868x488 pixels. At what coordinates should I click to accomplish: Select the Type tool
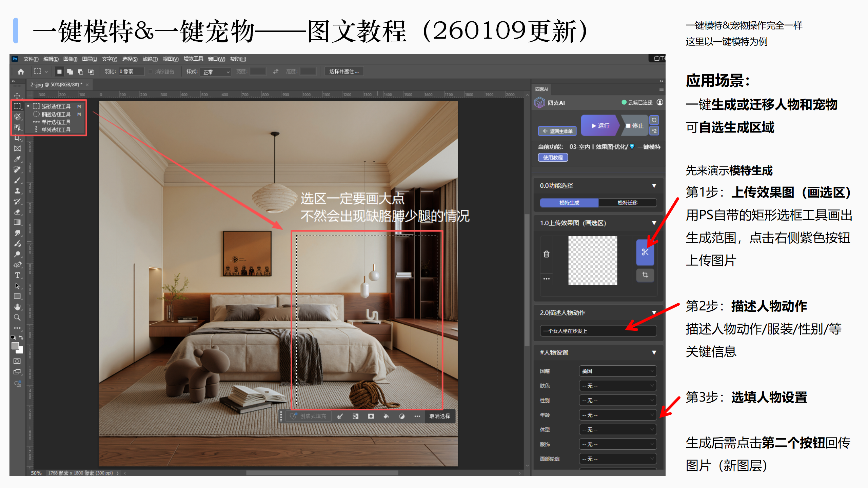tap(17, 275)
